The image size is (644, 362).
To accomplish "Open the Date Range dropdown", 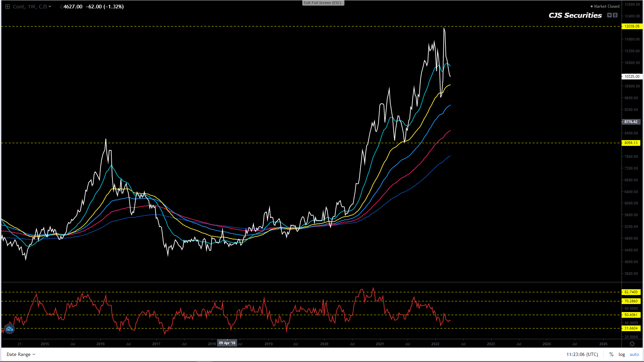I will 21,354.
